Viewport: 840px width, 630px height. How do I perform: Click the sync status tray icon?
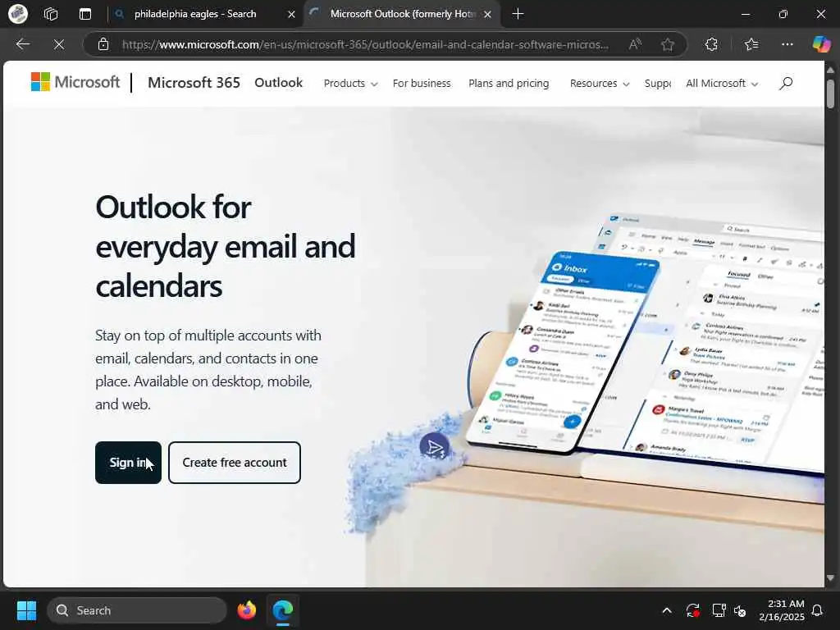click(692, 610)
